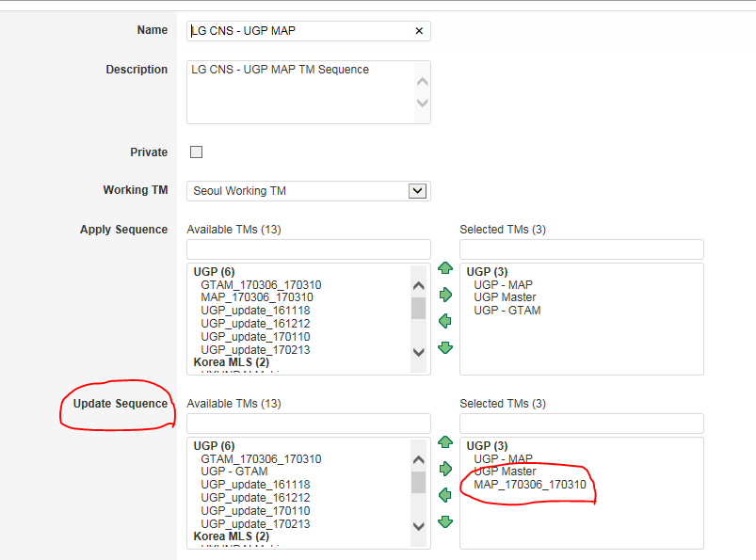Image resolution: width=756 pixels, height=560 pixels.
Task: Select UGP - GTAM in Apply Sequence selected TMs
Action: (x=507, y=311)
